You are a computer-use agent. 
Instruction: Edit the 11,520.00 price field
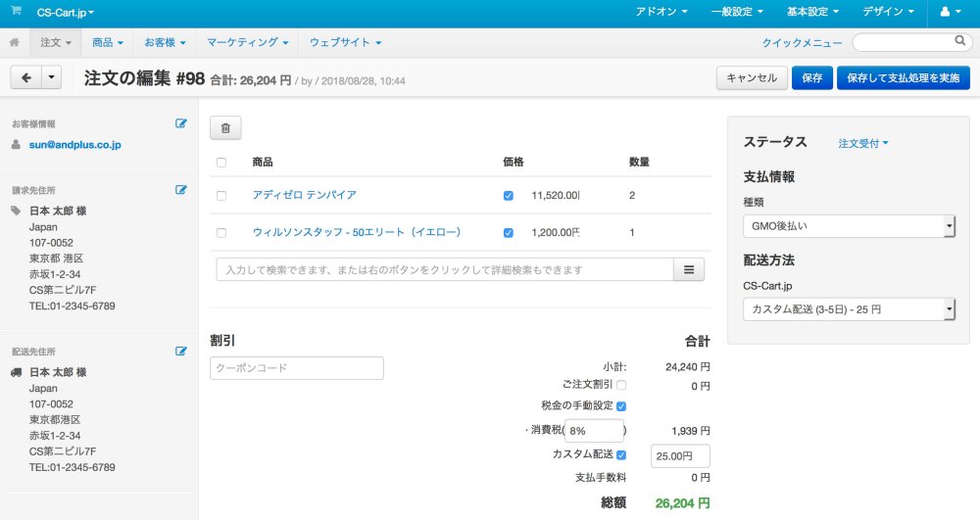point(555,196)
